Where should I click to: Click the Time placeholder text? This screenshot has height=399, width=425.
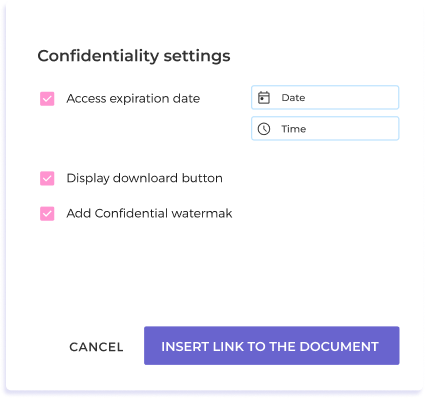tap(294, 129)
